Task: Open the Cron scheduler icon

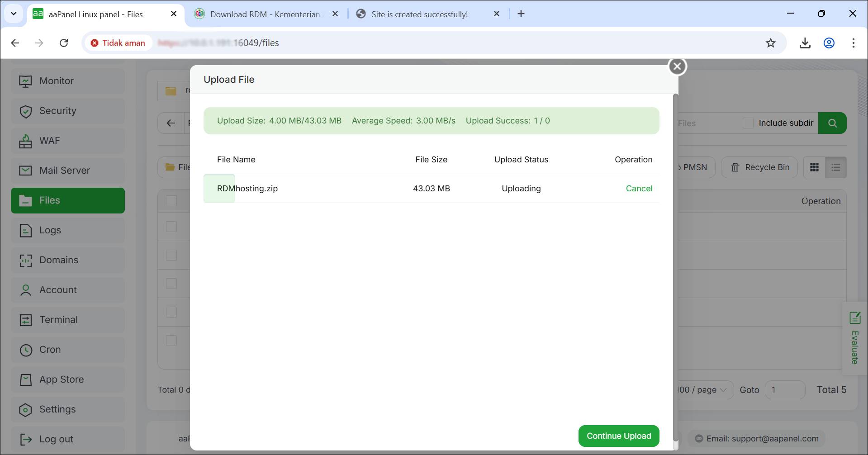Action: pos(26,350)
